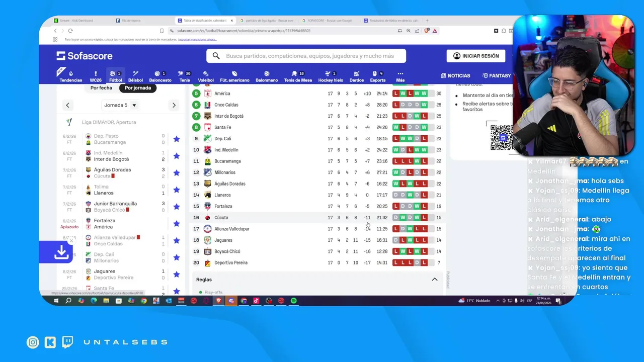Open Spotify from the taskbar
This screenshot has height=362, width=644.
coord(294,301)
